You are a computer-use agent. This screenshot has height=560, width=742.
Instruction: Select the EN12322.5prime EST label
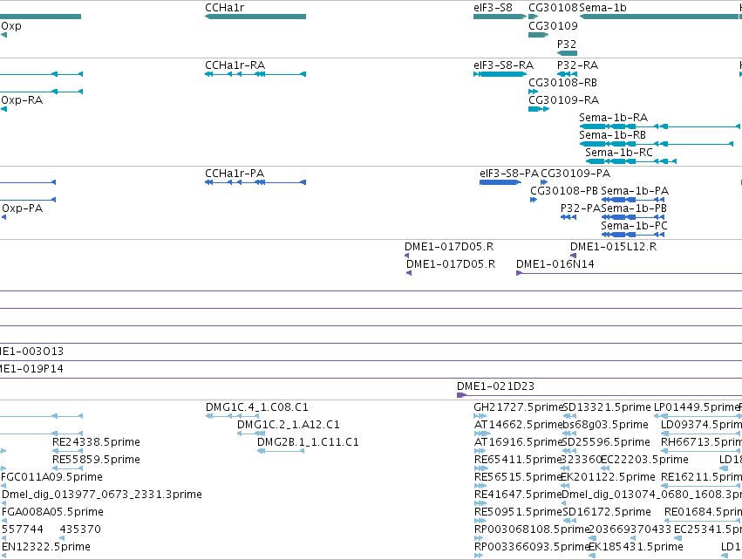(46, 547)
